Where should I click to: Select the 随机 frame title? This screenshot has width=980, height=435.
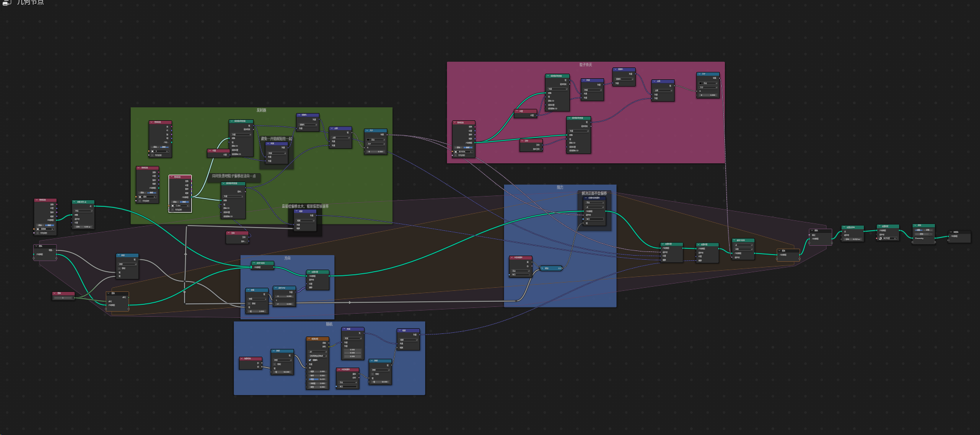click(329, 324)
